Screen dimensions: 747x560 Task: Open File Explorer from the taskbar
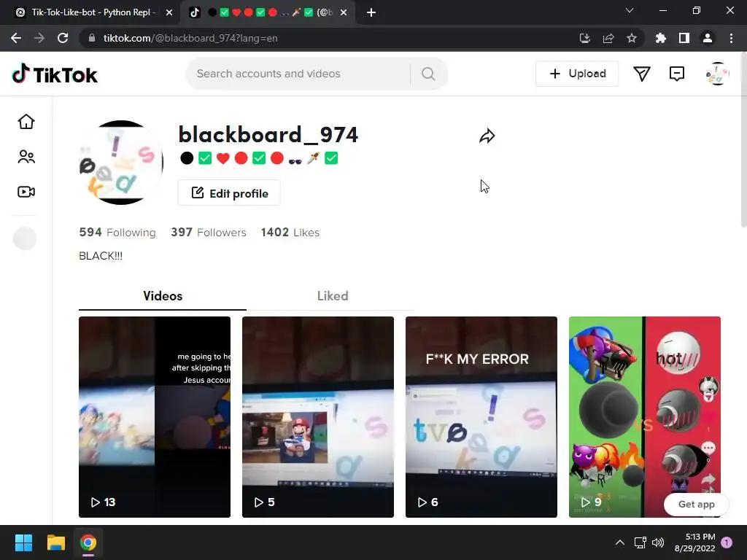(55, 542)
